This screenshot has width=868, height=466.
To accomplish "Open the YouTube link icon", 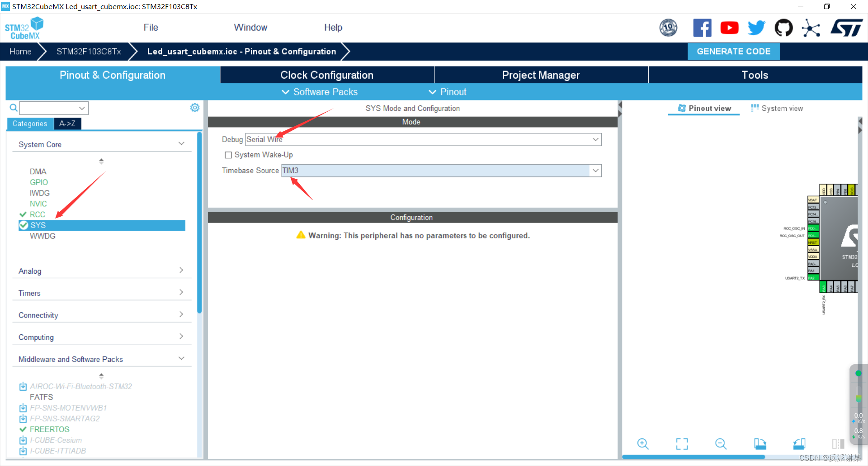I will [x=729, y=28].
